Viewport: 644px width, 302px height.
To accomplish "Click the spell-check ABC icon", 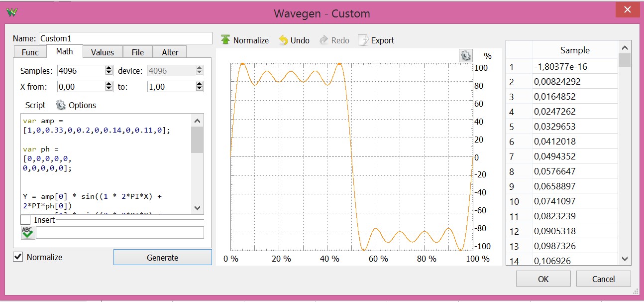I will pos(27,232).
